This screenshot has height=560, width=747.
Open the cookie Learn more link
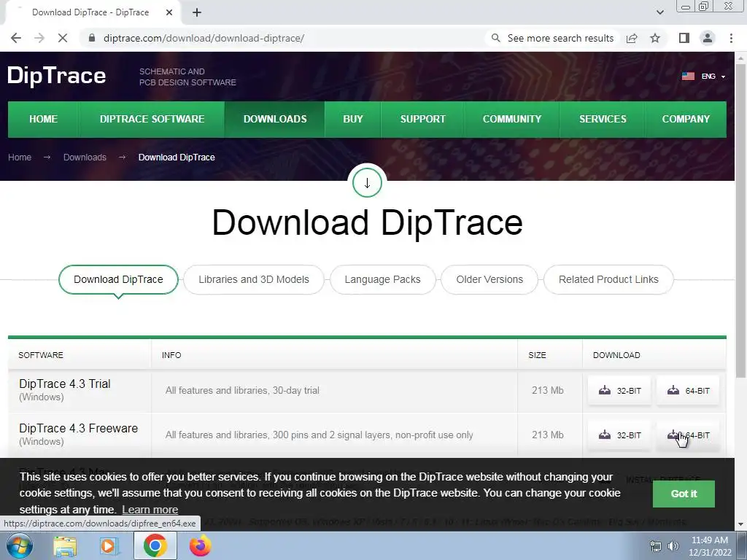150,510
